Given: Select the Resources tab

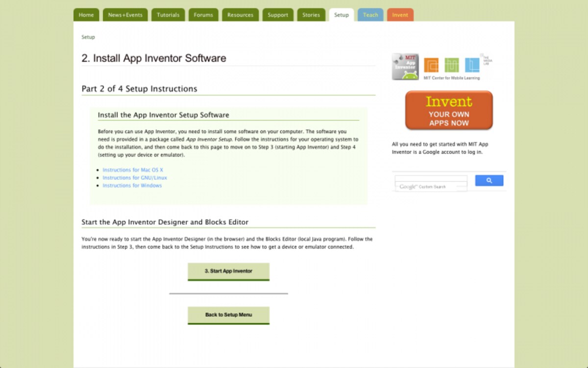Looking at the screenshot, I should 241,15.
